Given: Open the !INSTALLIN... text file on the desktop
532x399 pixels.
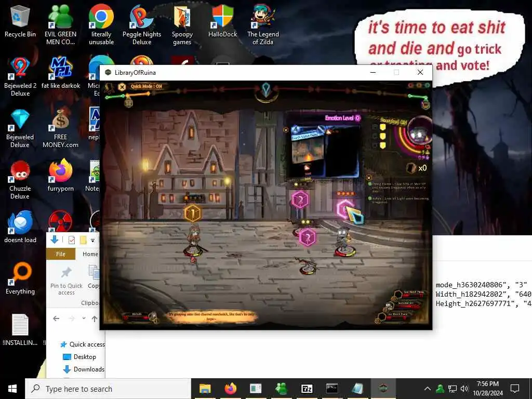Looking at the screenshot, I should 20,330.
